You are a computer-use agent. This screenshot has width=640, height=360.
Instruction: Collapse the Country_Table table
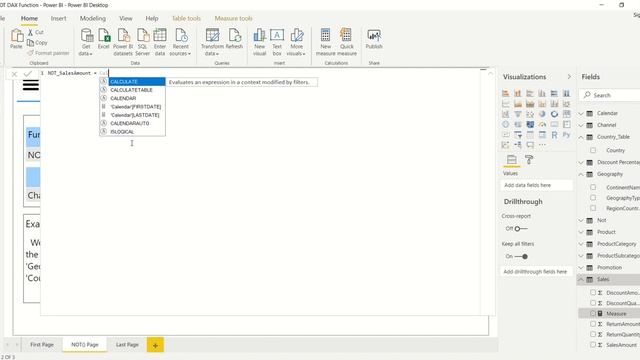(x=581, y=137)
